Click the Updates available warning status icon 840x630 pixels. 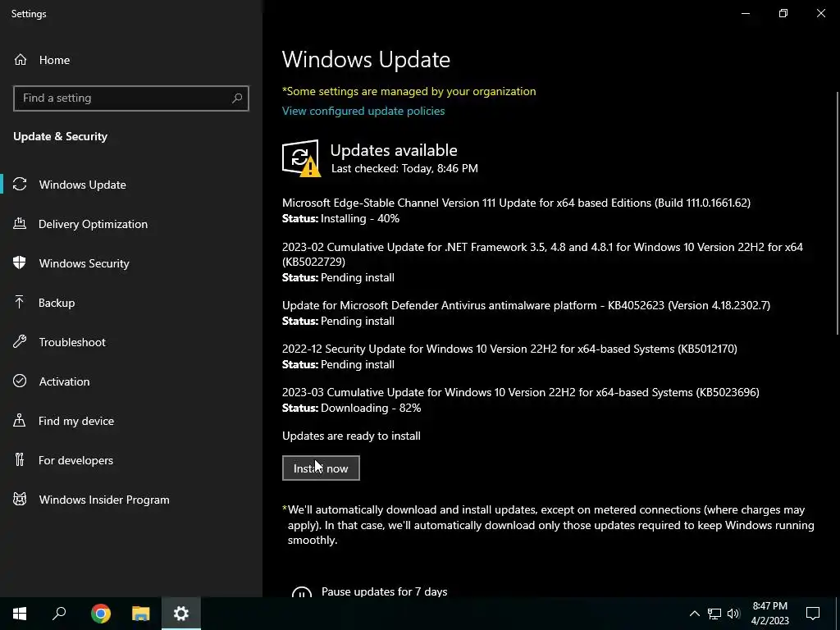pos(301,158)
